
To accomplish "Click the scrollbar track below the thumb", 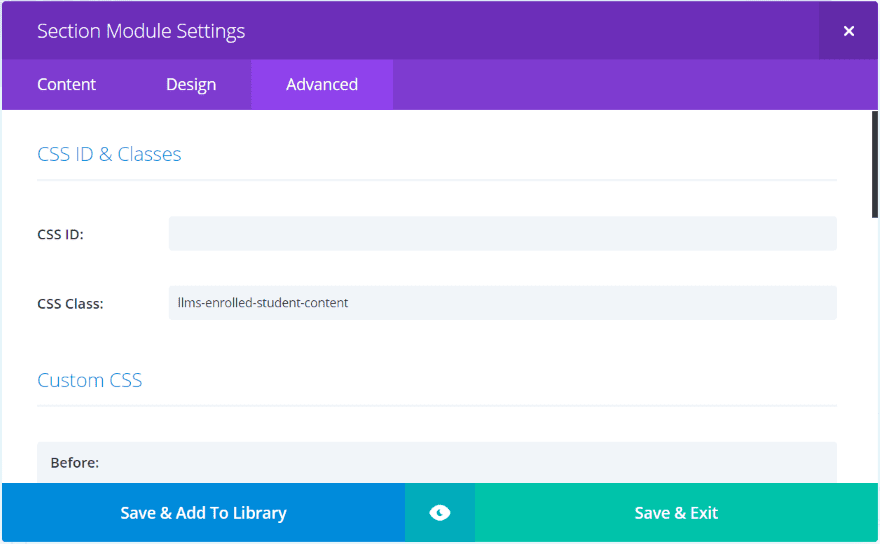I will coord(874,350).
